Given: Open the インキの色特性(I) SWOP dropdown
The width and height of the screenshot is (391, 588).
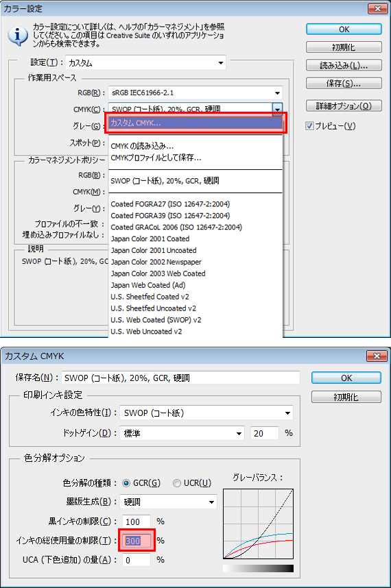Looking at the screenshot, I should tap(206, 413).
